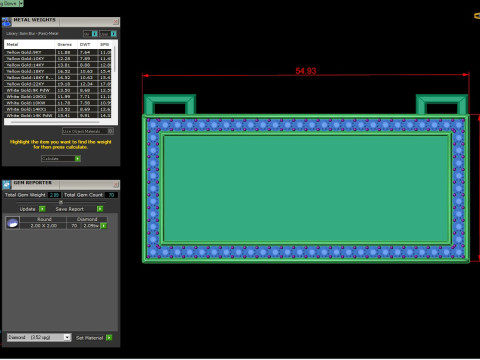This screenshot has height=360, width=480.
Task: Click the Diamond gem type cell
Action: coord(87,219)
